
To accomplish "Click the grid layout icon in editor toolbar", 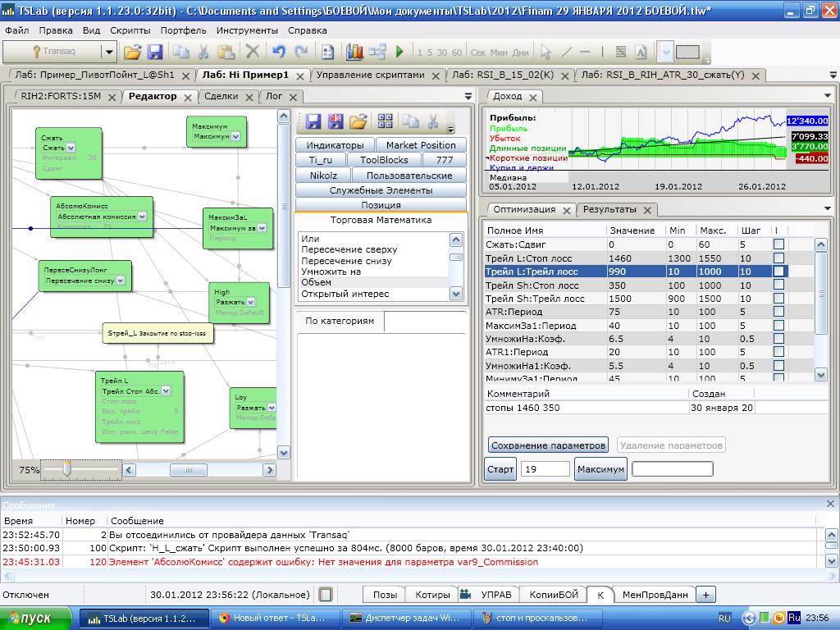I will point(385,121).
